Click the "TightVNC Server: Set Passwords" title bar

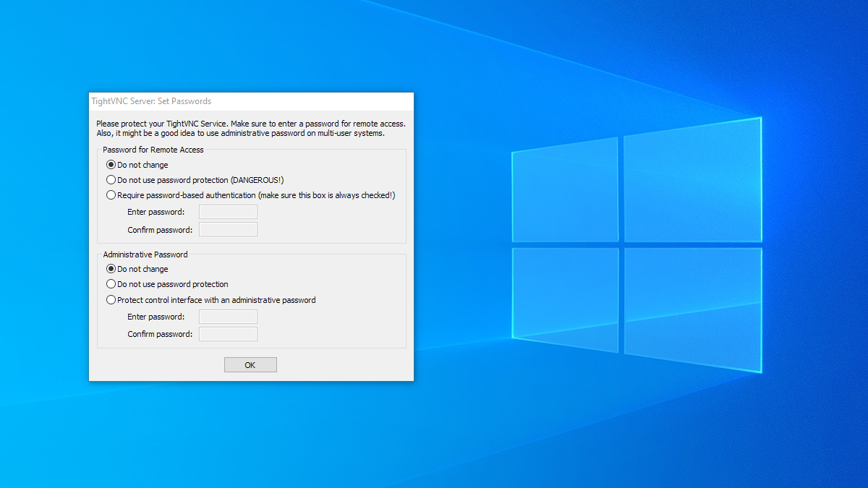(251, 101)
